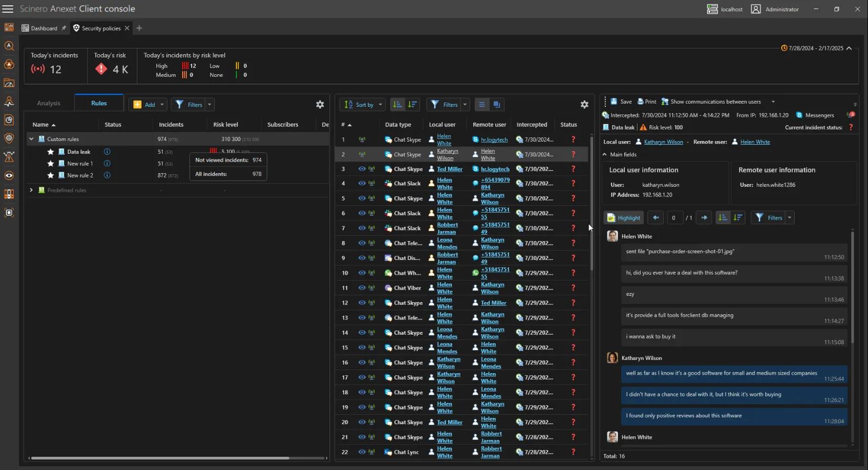Image resolution: width=868 pixels, height=470 pixels.
Task: Switch to the Analysis tab
Action: 48,103
